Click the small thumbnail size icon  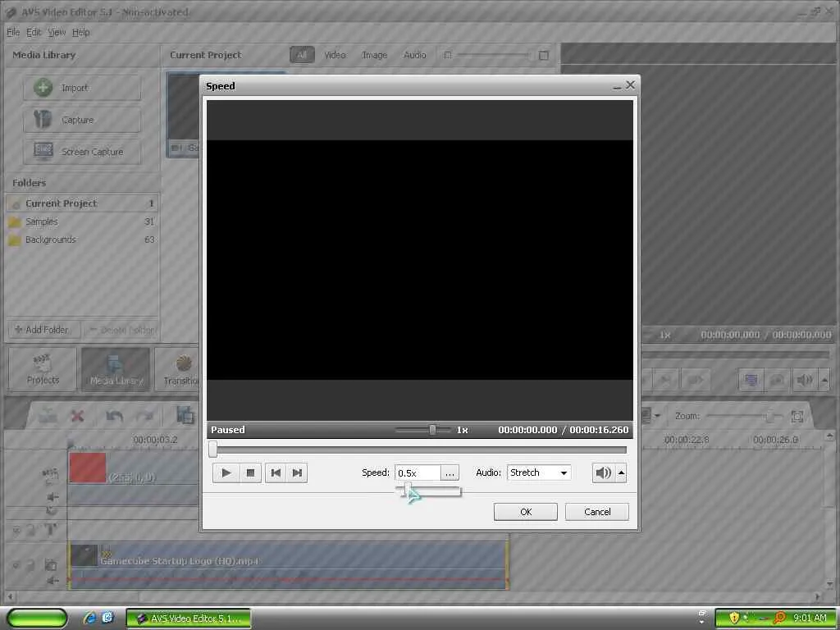(x=448, y=55)
